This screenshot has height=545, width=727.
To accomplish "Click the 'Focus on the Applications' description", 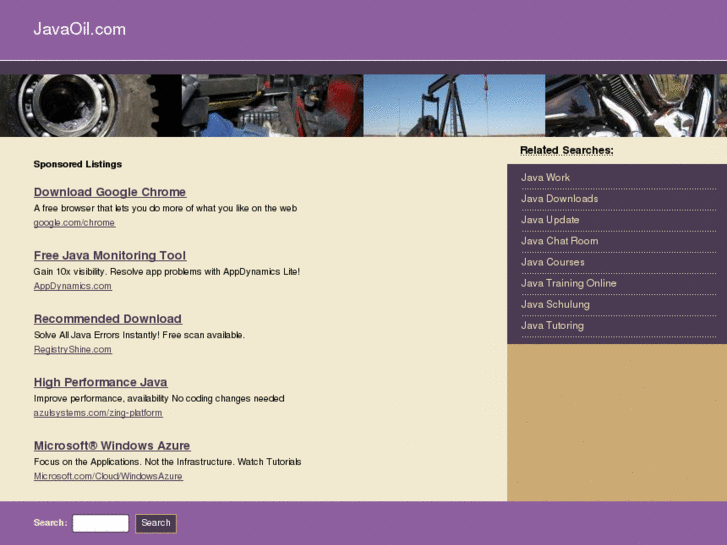I will (x=167, y=462).
